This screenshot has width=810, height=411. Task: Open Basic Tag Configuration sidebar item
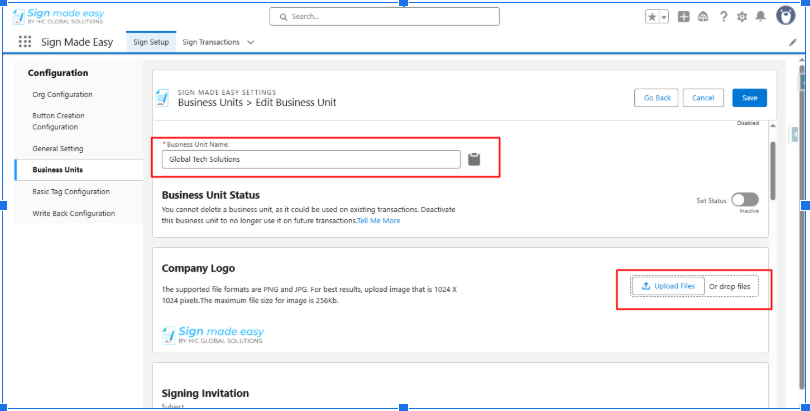tap(71, 192)
